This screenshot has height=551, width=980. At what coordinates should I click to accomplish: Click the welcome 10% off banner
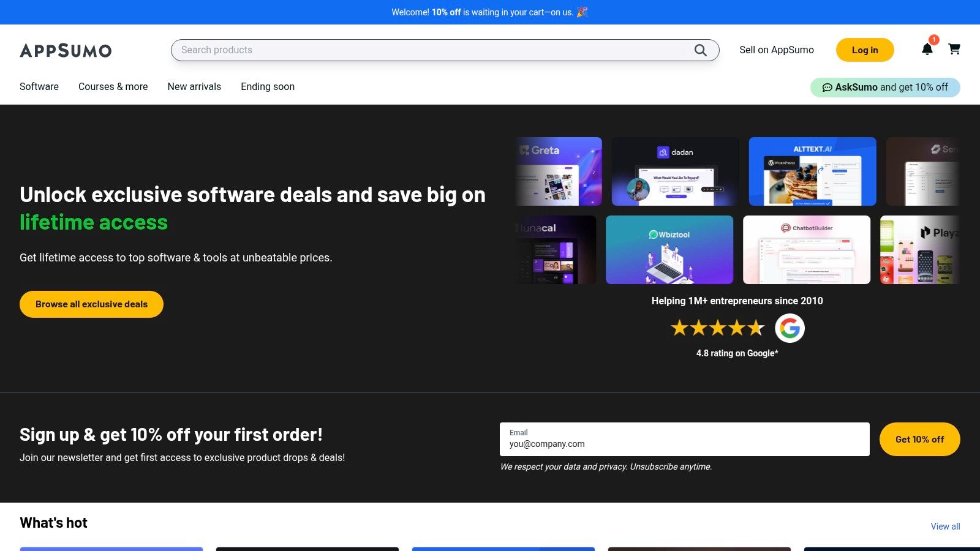pos(490,12)
